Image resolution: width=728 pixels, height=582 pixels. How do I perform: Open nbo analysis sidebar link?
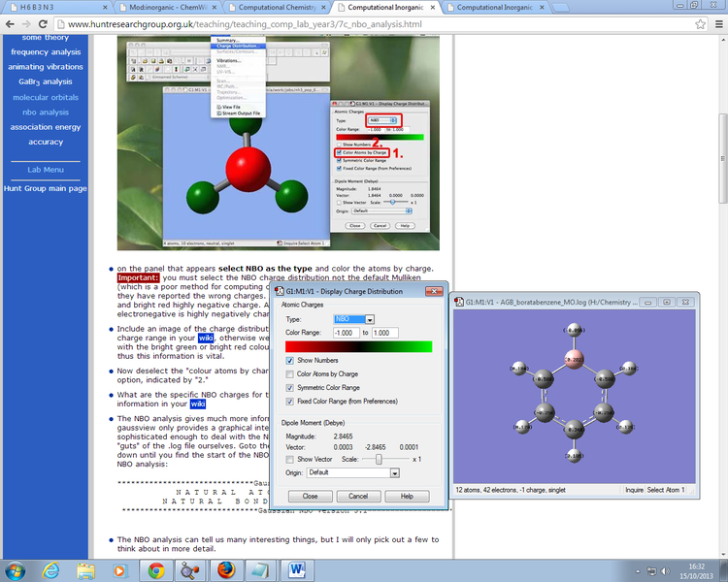pos(46,113)
